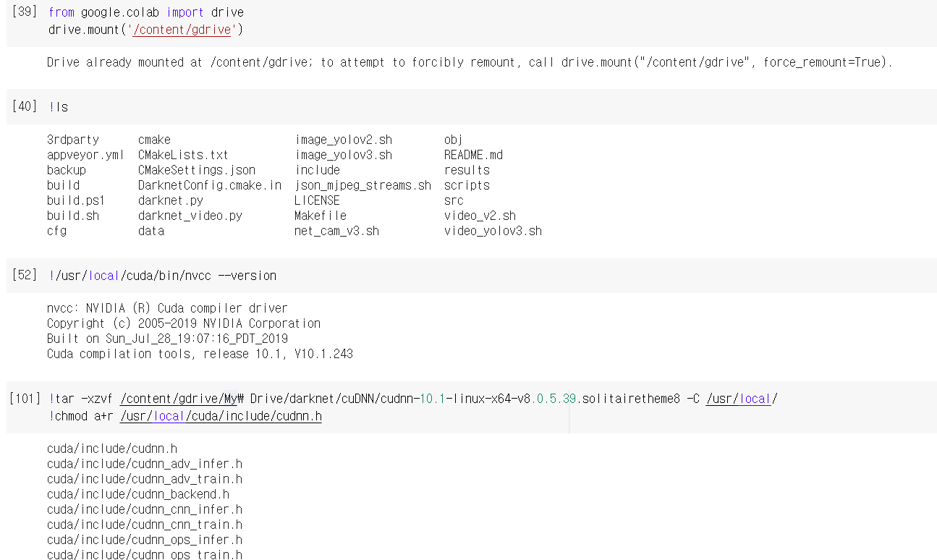Viewport: 937px width, 560px height.
Task: Select 'backup' in ls output
Action: point(67,170)
